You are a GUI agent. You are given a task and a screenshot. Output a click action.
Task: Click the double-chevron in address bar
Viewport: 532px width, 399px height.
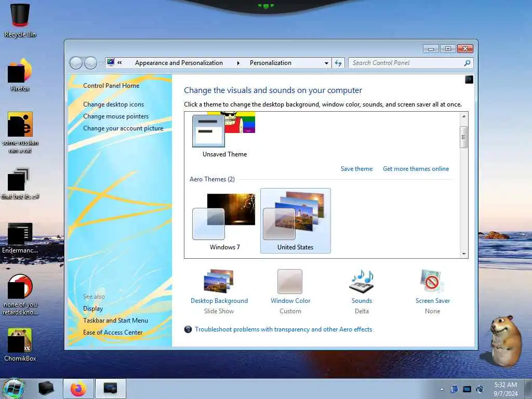click(x=120, y=63)
